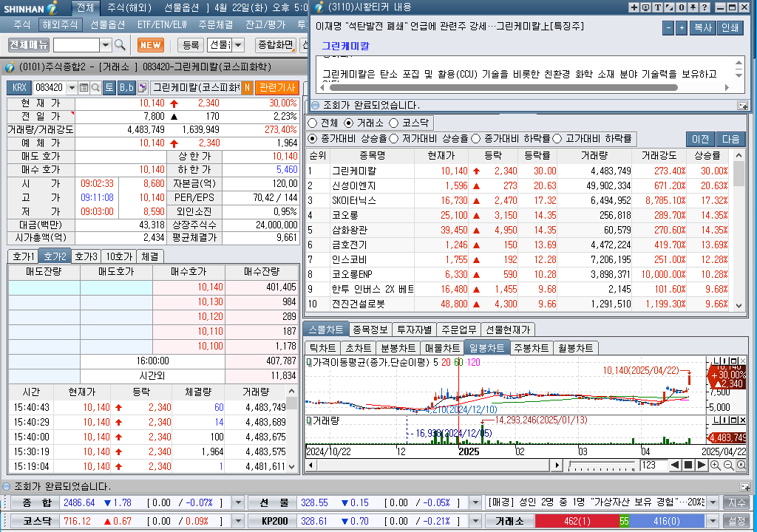Click the diagonal arrows icon in 시황티커 title bar
757x532 pixels.
pos(670,7)
